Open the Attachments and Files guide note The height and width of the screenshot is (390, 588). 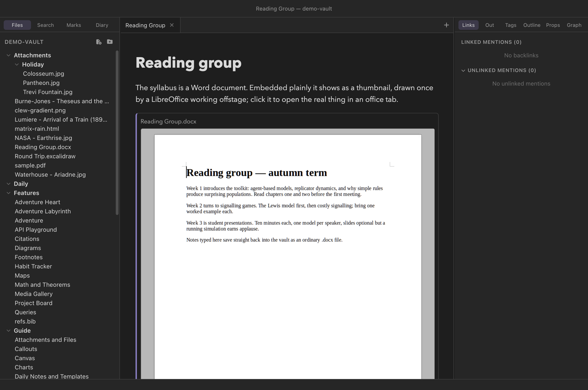(x=45, y=340)
